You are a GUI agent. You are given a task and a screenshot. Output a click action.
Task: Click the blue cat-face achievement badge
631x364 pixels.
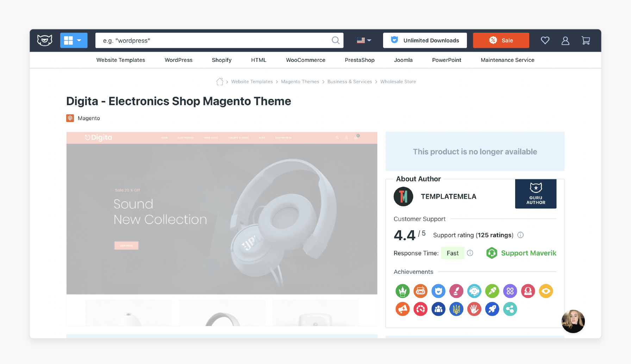pyautogui.click(x=438, y=291)
